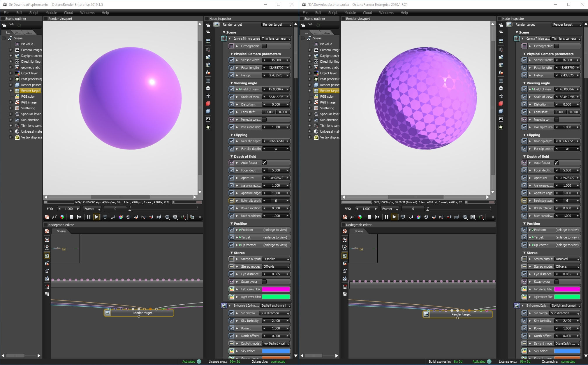Enable Orthographic checkbox in left Node inspector
588x365 pixels.
point(264,46)
